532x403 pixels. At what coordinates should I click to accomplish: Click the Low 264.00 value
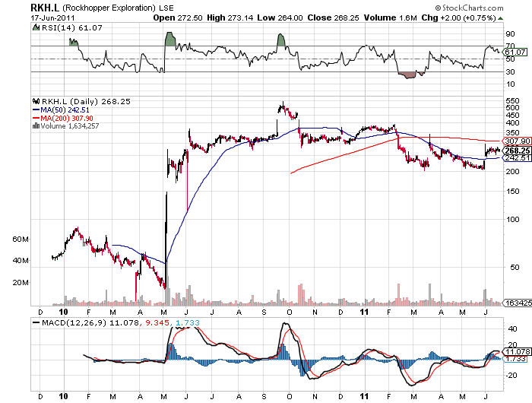[280, 17]
